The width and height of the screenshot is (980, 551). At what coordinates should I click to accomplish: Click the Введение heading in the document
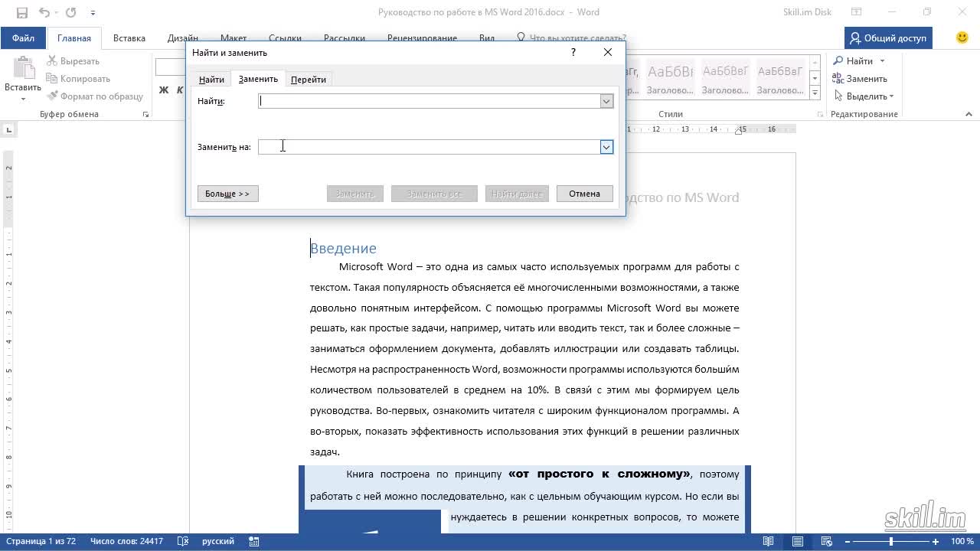[343, 248]
